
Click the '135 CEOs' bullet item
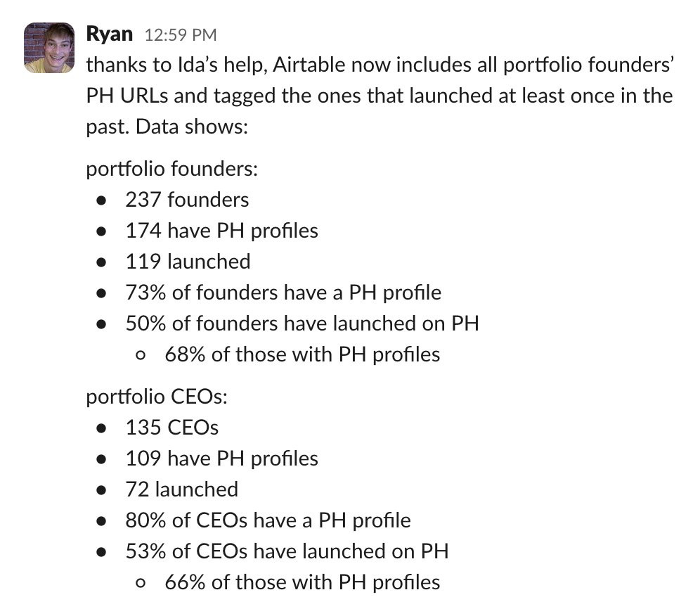(172, 428)
